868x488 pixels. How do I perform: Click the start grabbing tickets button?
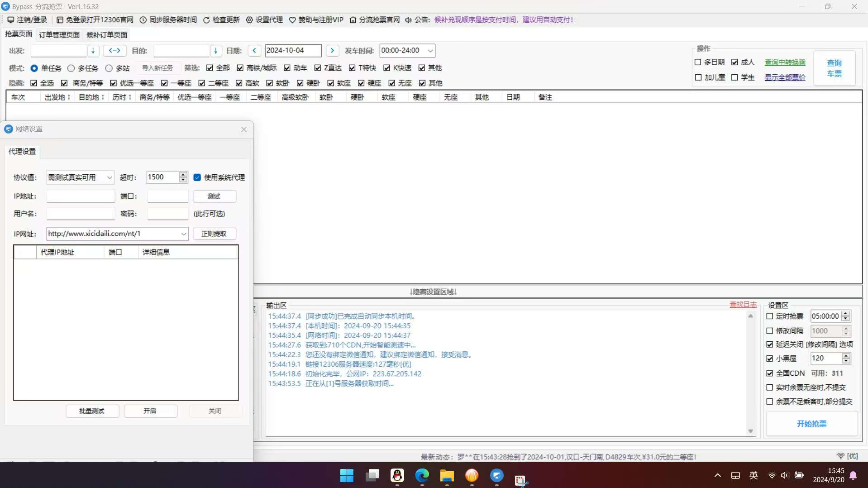pyautogui.click(x=811, y=424)
